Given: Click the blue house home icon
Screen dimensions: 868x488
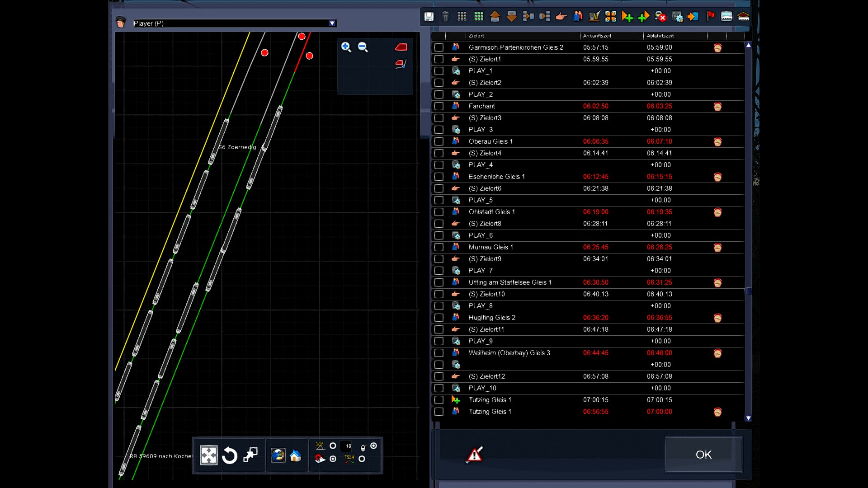Looking at the screenshot, I should pyautogui.click(x=296, y=455).
